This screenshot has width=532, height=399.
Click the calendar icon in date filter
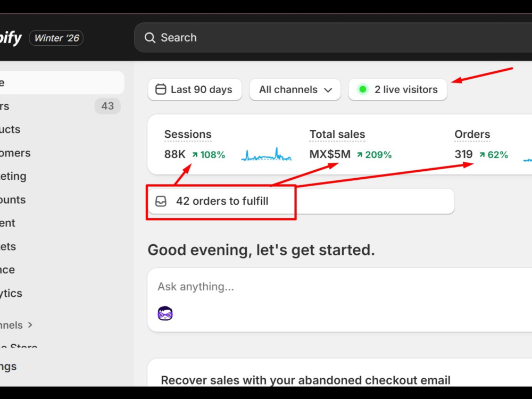(161, 89)
